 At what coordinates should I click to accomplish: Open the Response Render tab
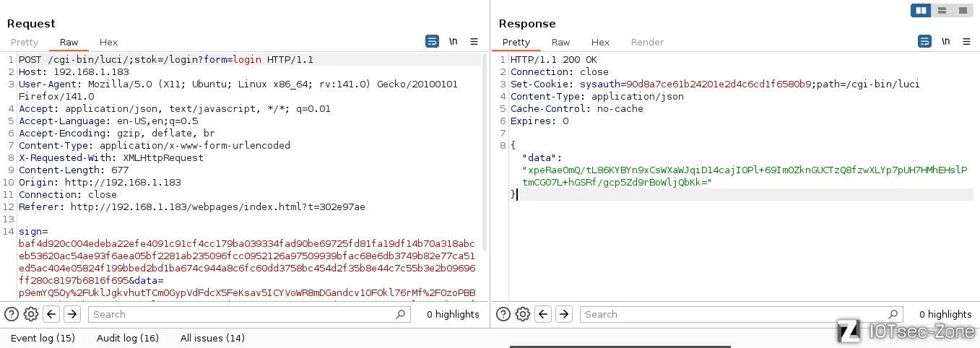[x=647, y=42]
